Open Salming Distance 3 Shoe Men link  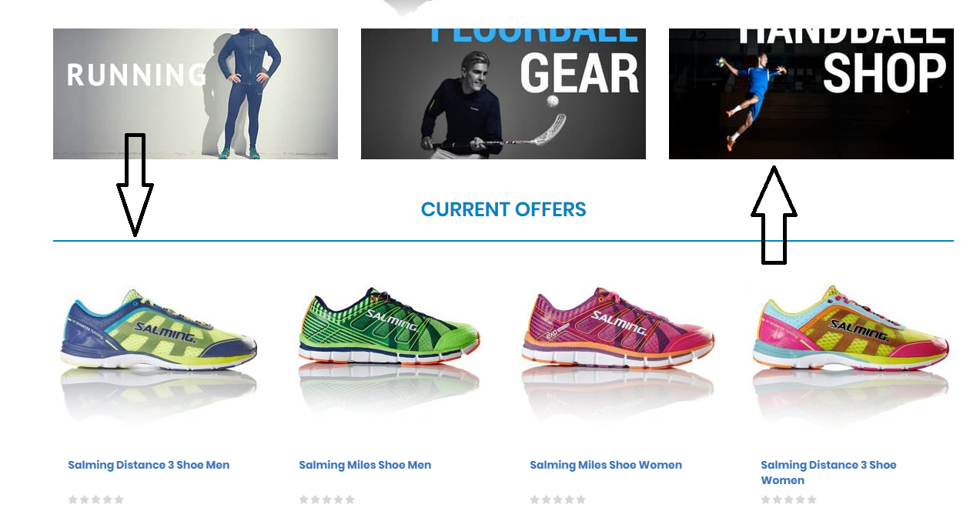click(x=149, y=465)
